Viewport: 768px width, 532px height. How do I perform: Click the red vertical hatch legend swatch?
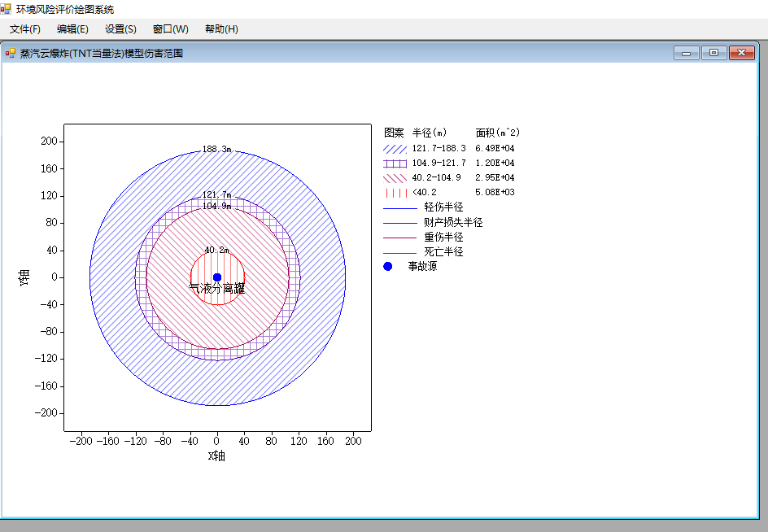click(x=395, y=193)
